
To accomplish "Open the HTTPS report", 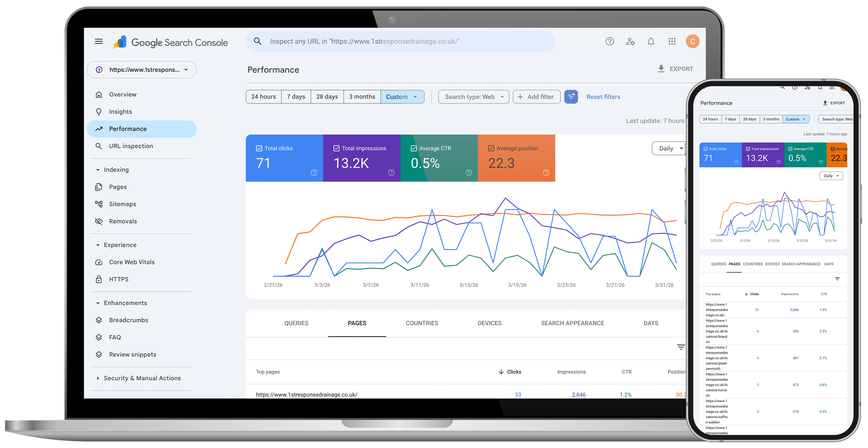I will pos(142,279).
